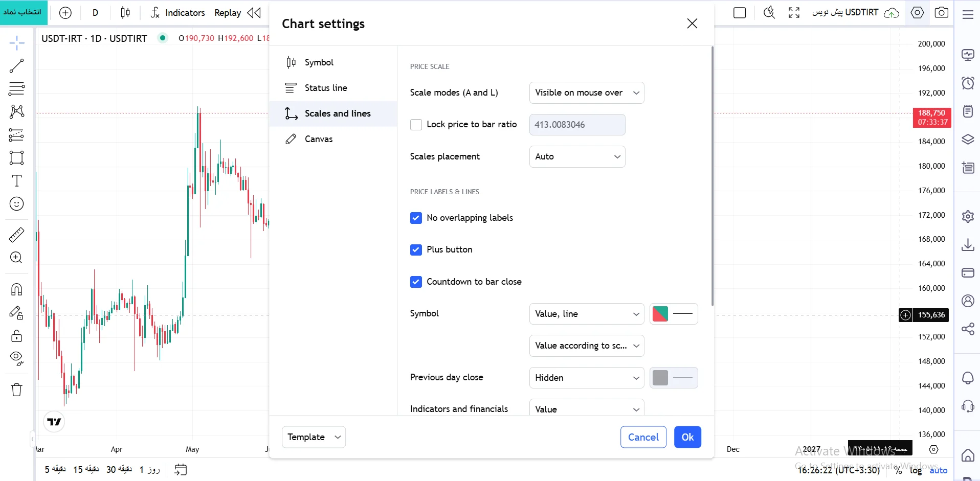Enable Lock price to bar ratio
980x481 pixels.
[x=416, y=125]
